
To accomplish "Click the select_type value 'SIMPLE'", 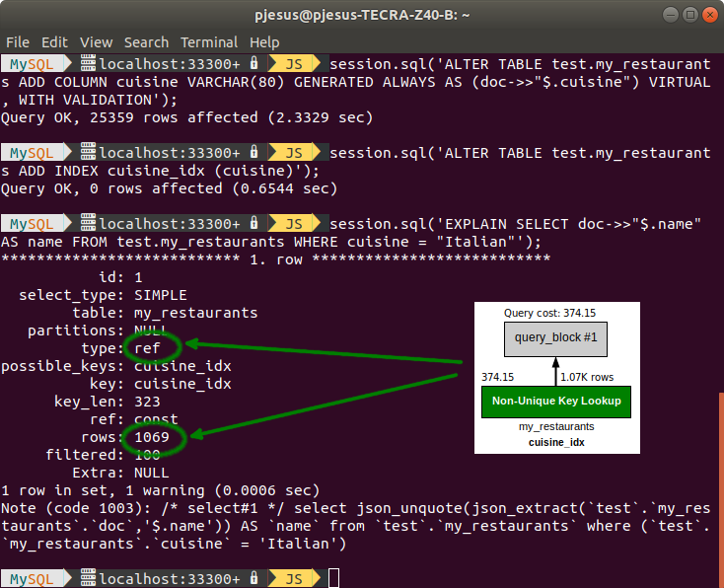I will pos(161,295).
